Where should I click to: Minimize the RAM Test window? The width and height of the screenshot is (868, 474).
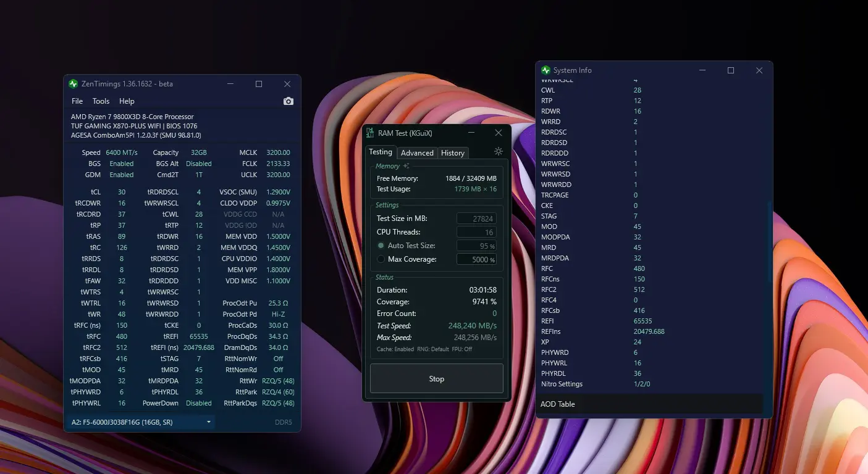471,133
